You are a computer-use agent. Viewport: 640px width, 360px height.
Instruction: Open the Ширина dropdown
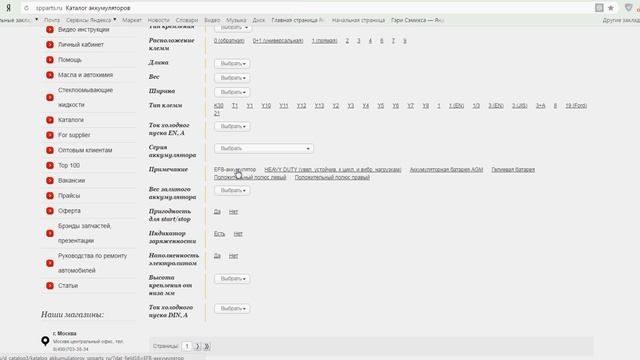coord(232,92)
